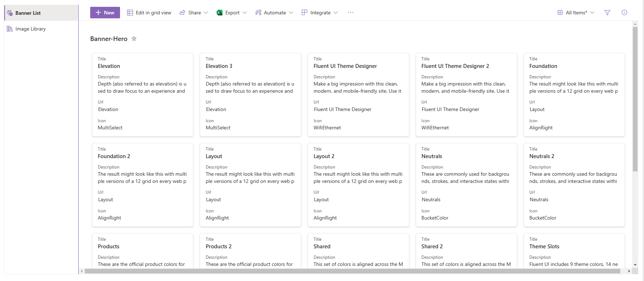Select the Foundation 2 card title
Viewport: 644px width, 281px height.
pyautogui.click(x=114, y=156)
